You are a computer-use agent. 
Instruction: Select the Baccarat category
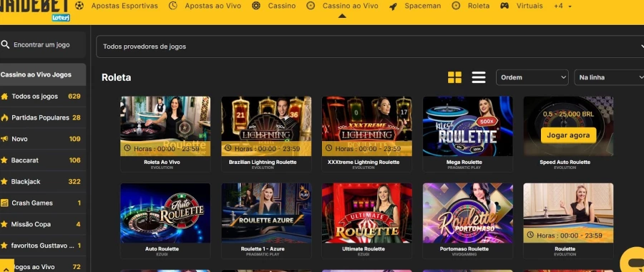[43, 160]
